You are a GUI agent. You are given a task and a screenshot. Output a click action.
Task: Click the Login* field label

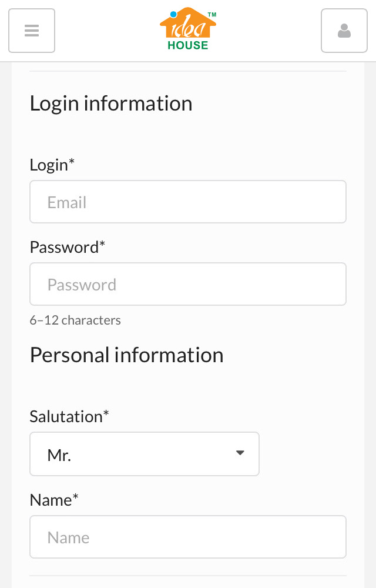pyautogui.click(x=52, y=165)
